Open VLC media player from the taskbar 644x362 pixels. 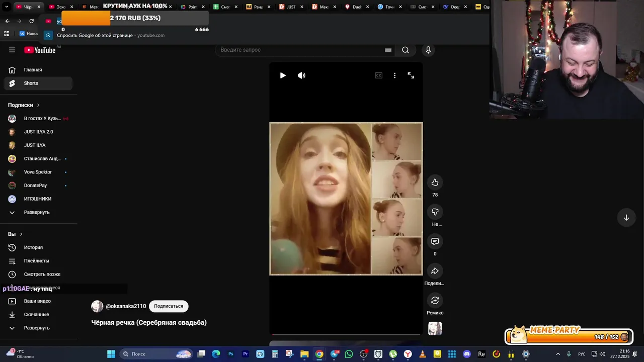pyautogui.click(x=423, y=354)
